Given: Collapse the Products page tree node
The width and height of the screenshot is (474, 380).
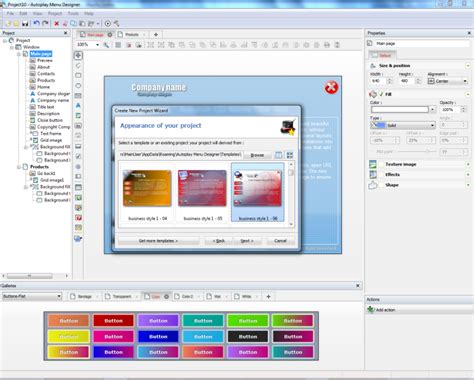Looking at the screenshot, I should [19, 167].
